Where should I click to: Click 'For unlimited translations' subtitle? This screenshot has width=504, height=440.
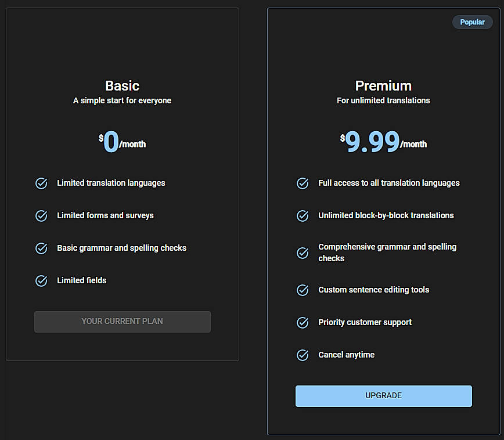pos(383,100)
